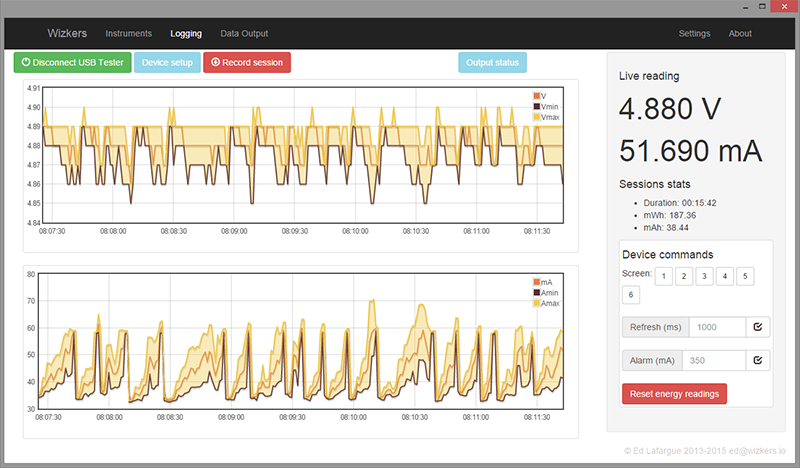Apply the Refresh interval with its check icon
The image size is (800, 468).
[x=757, y=327]
